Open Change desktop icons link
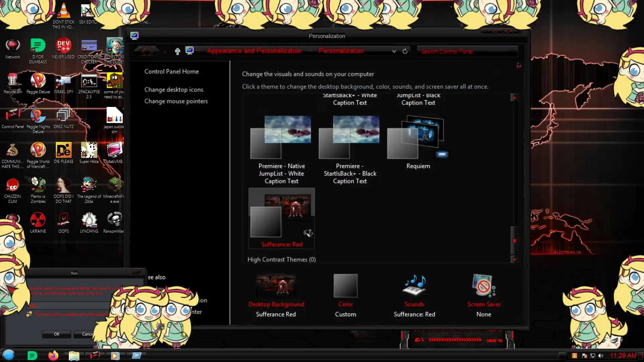This screenshot has width=644, height=362. [x=174, y=89]
